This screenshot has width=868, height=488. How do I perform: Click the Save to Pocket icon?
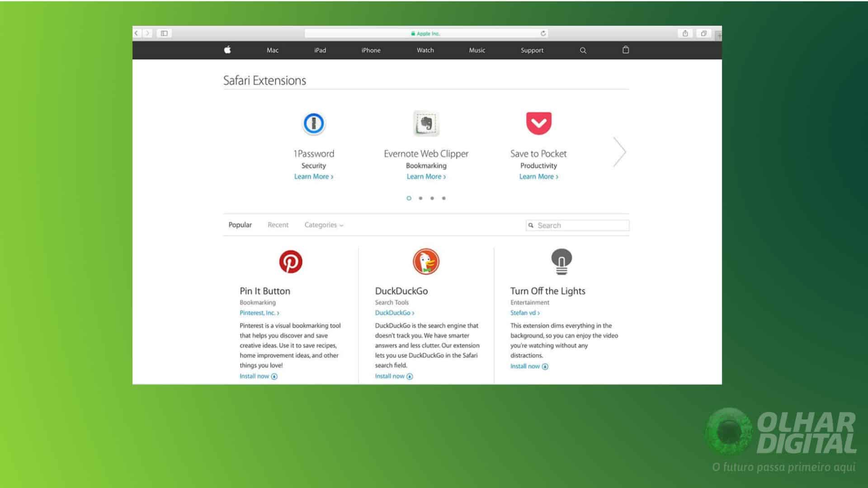click(x=539, y=123)
